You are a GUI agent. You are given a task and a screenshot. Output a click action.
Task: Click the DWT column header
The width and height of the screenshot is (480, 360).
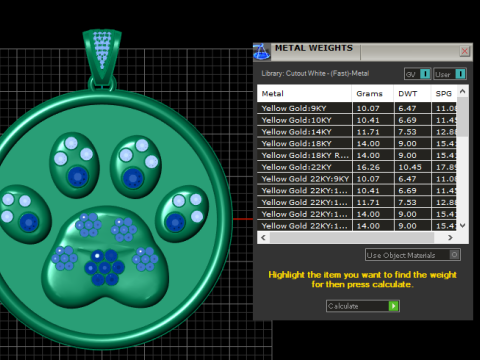pos(412,94)
